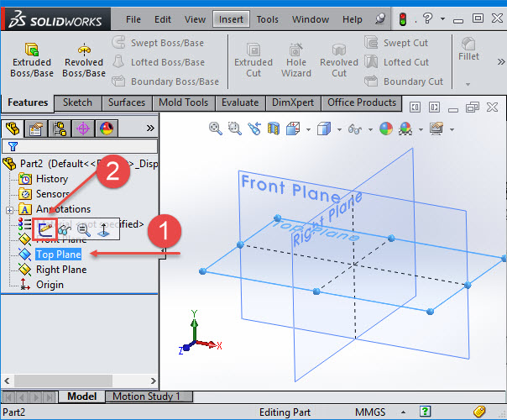The image size is (507, 420).
Task: Select Lofted Cut command
Action: [x=397, y=62]
